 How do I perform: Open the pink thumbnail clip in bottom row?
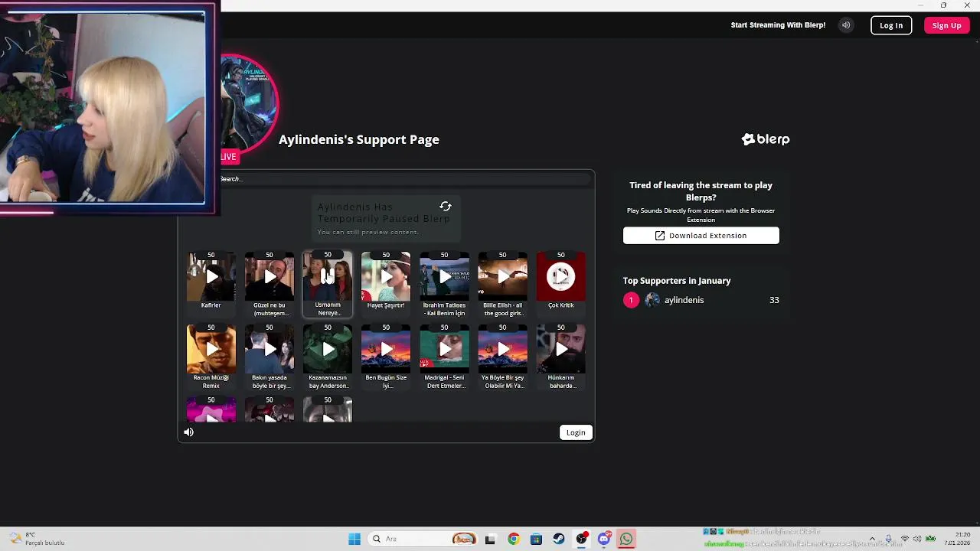pyautogui.click(x=211, y=410)
